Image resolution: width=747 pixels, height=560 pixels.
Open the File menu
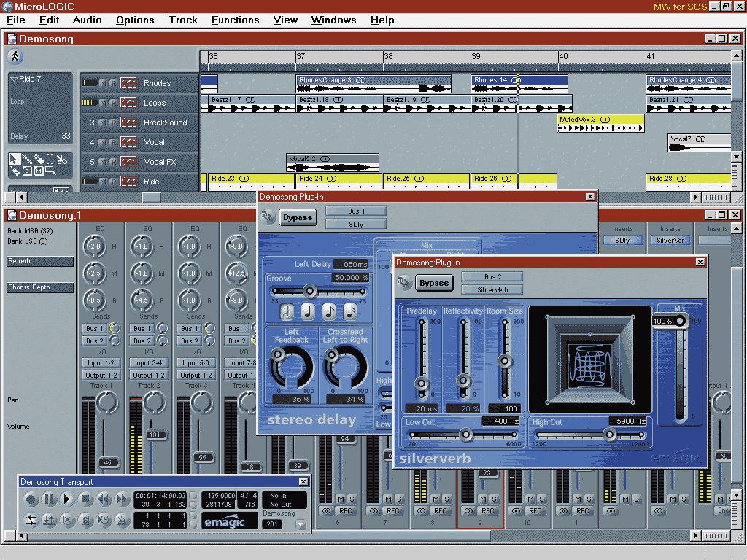(x=16, y=20)
